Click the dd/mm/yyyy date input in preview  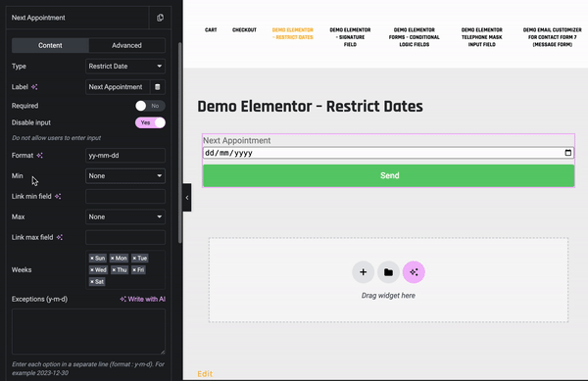[x=388, y=153]
